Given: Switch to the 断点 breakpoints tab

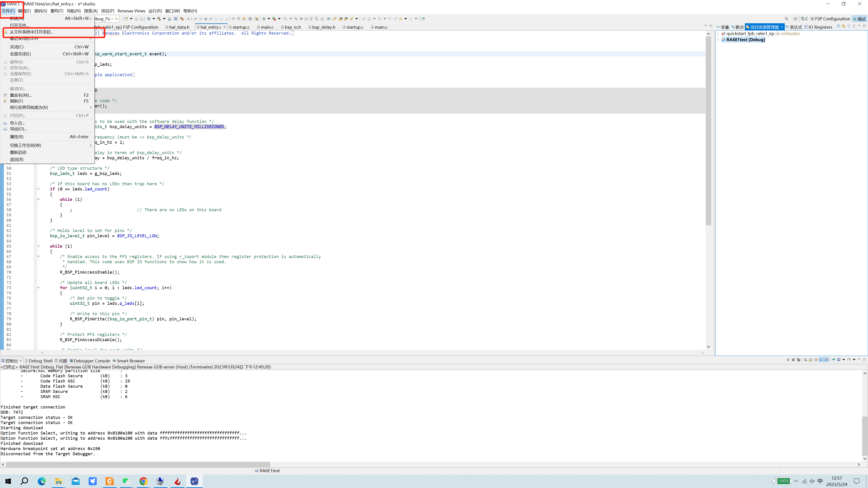Looking at the screenshot, I should coord(737,27).
